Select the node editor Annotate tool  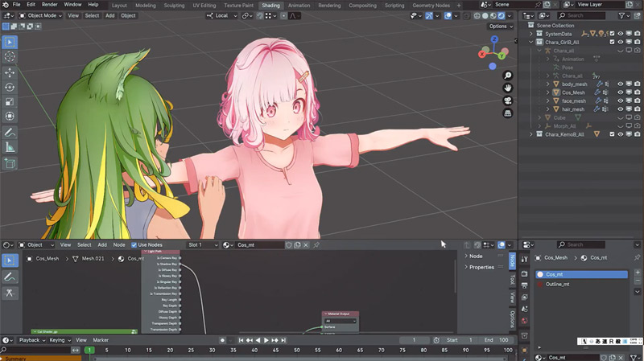[x=10, y=277]
